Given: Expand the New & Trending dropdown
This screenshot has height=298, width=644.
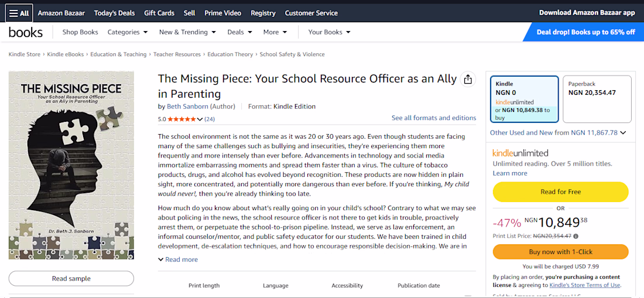Looking at the screenshot, I should click(x=187, y=32).
